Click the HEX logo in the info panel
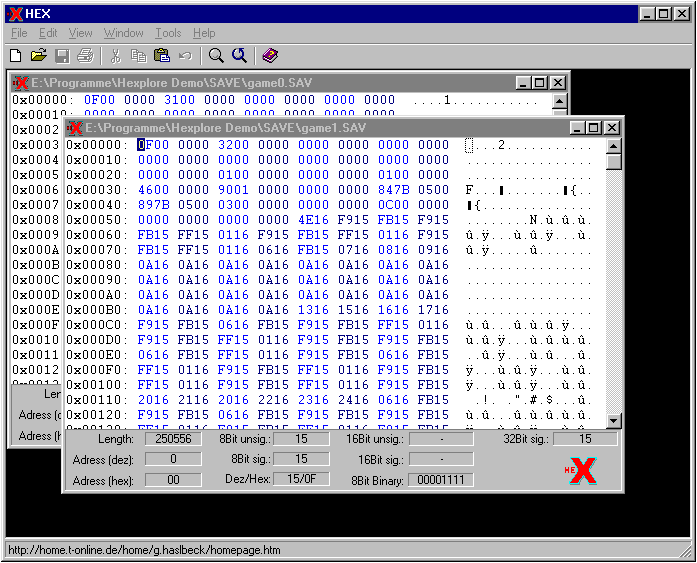 [581, 471]
